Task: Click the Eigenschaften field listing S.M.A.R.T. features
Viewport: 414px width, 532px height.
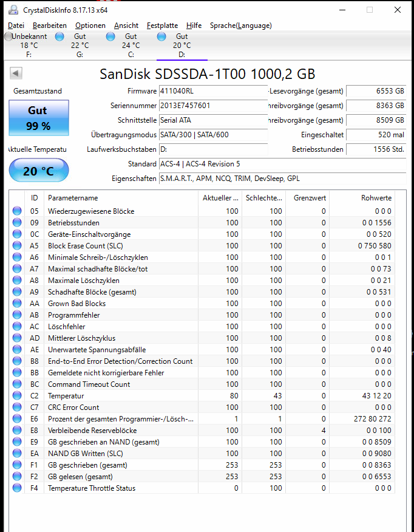Action: [282, 179]
